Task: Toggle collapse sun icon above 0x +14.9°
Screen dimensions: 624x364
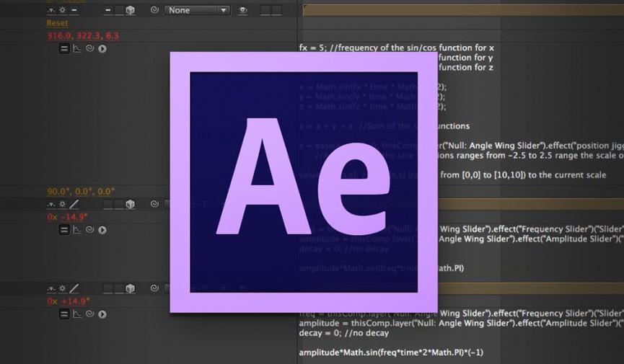Action: pyautogui.click(x=63, y=289)
